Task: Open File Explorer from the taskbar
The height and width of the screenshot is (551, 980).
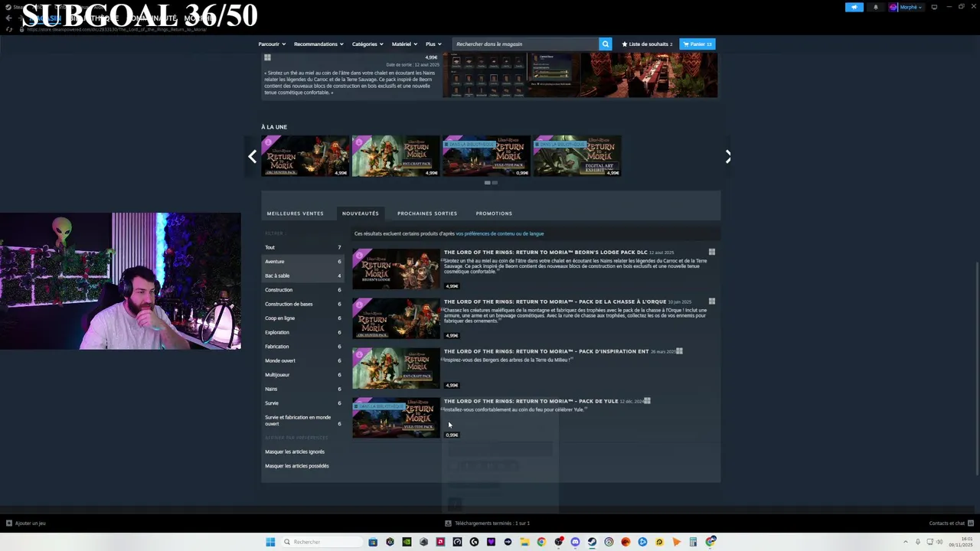Action: 524,542
